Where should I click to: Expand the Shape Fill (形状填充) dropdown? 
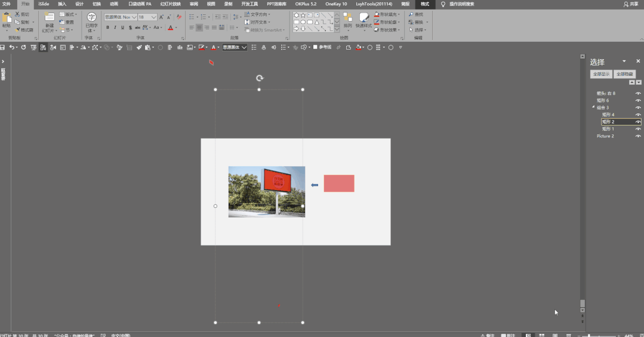click(399, 14)
